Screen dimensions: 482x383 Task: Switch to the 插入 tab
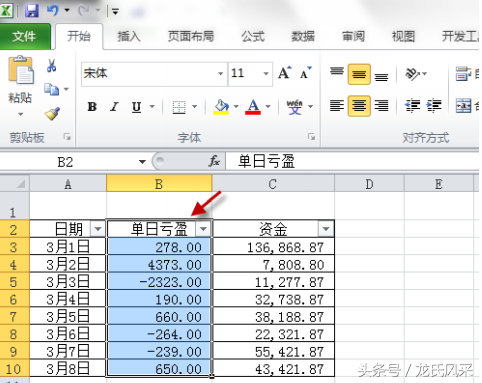129,36
